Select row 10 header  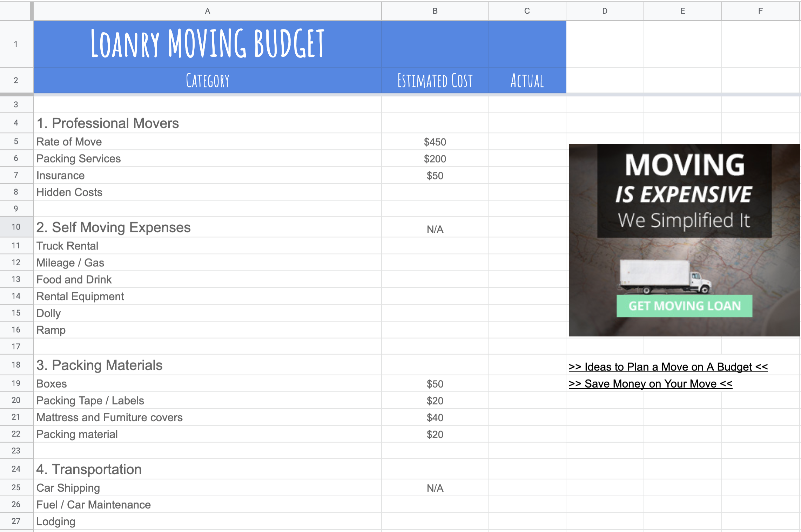pyautogui.click(x=16, y=227)
